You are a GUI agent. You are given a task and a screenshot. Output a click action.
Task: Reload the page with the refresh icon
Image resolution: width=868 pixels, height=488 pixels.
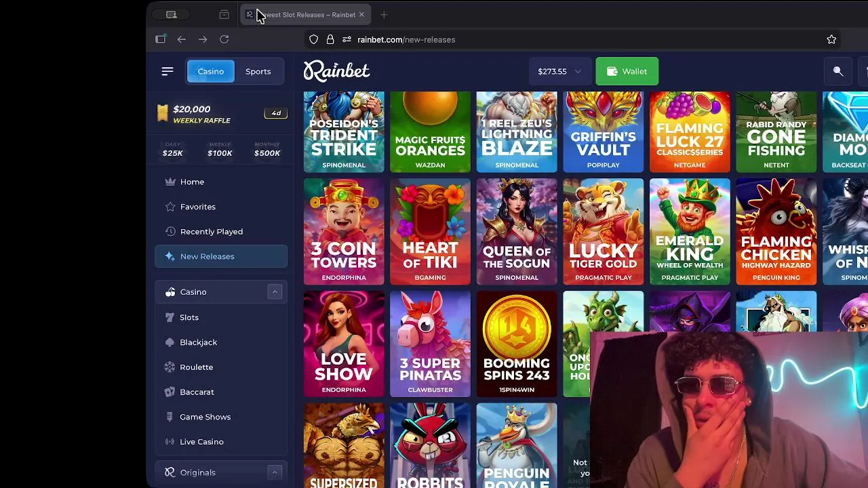(224, 39)
